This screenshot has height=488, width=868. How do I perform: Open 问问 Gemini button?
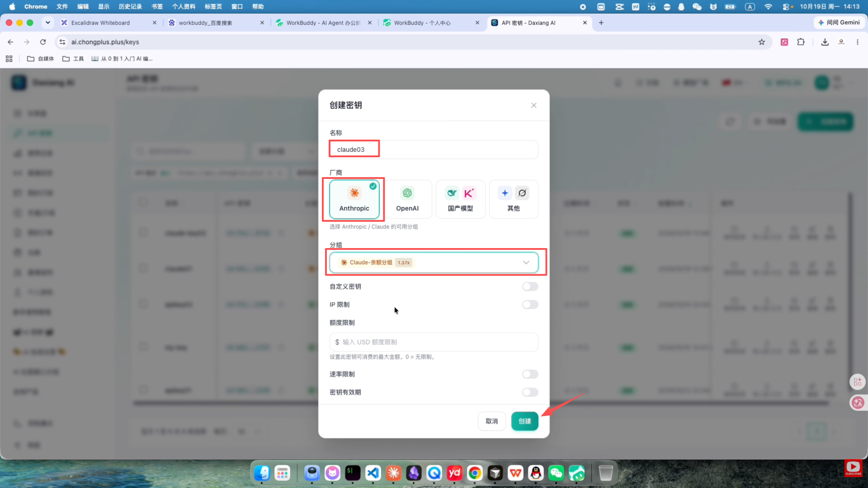point(839,23)
